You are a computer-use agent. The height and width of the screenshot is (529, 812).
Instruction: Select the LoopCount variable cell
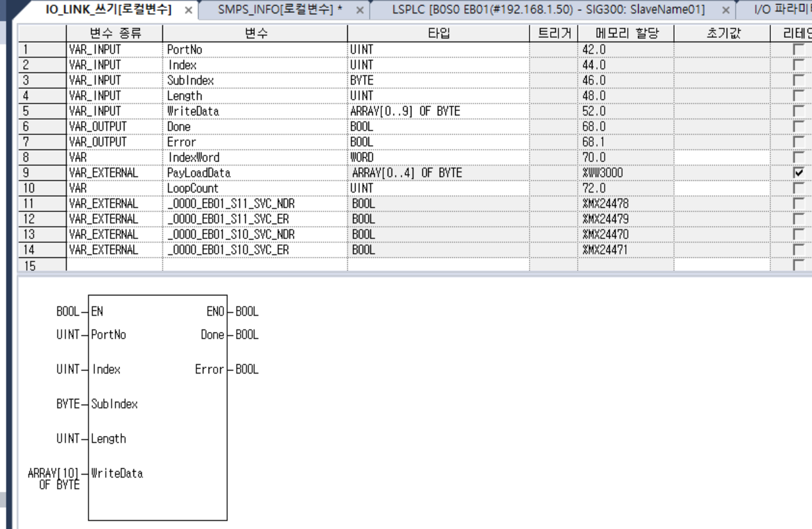pos(255,187)
